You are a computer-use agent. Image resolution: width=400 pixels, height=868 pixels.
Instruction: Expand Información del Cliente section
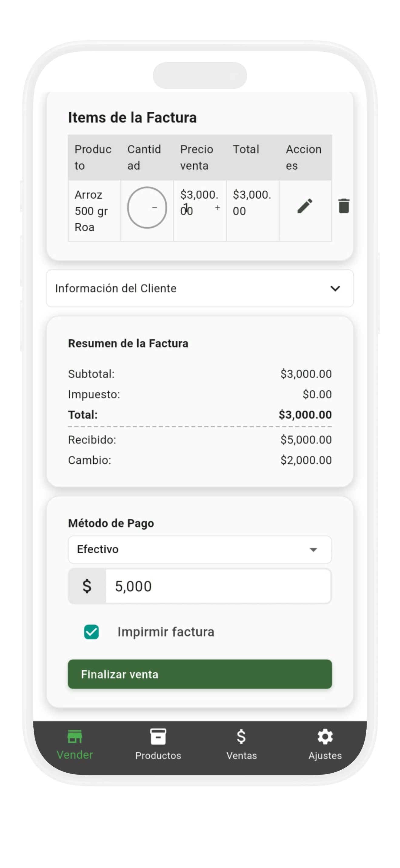[x=200, y=288]
